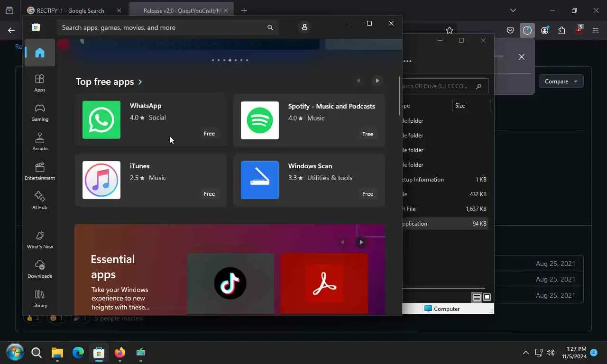Bookmark this page with the star icon

(x=449, y=30)
